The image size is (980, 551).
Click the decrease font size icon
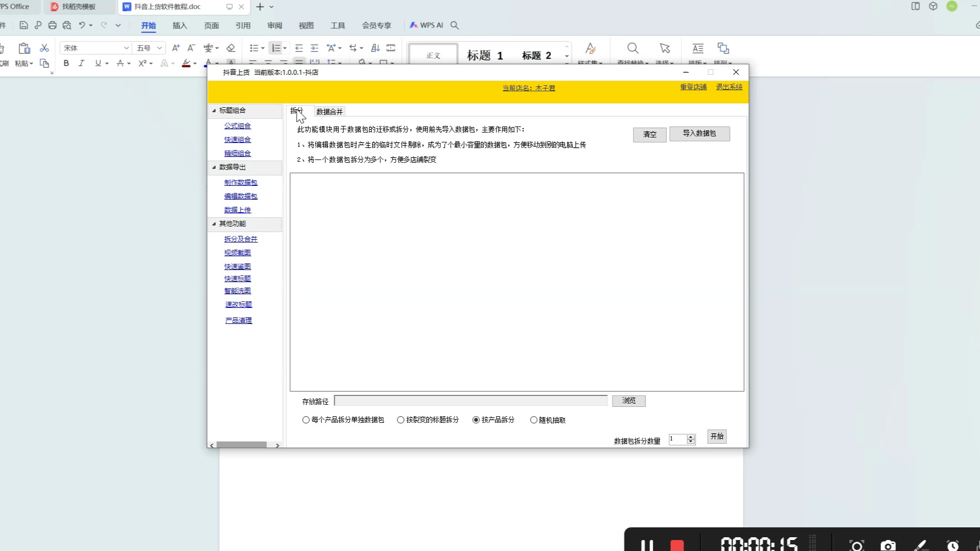coord(191,48)
